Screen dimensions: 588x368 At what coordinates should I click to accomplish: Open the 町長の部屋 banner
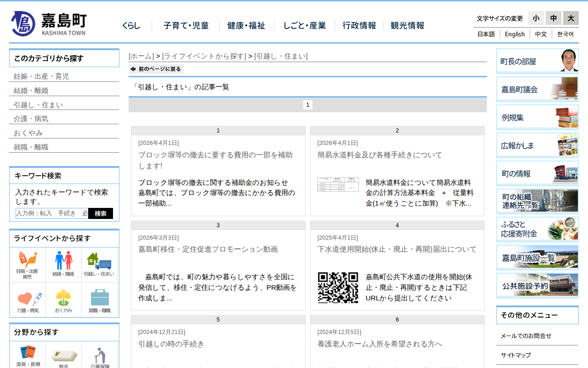[537, 61]
